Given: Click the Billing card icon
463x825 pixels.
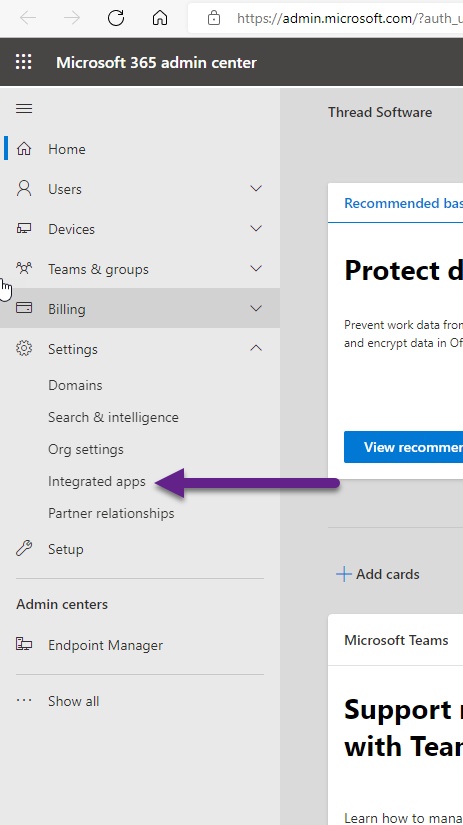Looking at the screenshot, I should pos(24,308).
